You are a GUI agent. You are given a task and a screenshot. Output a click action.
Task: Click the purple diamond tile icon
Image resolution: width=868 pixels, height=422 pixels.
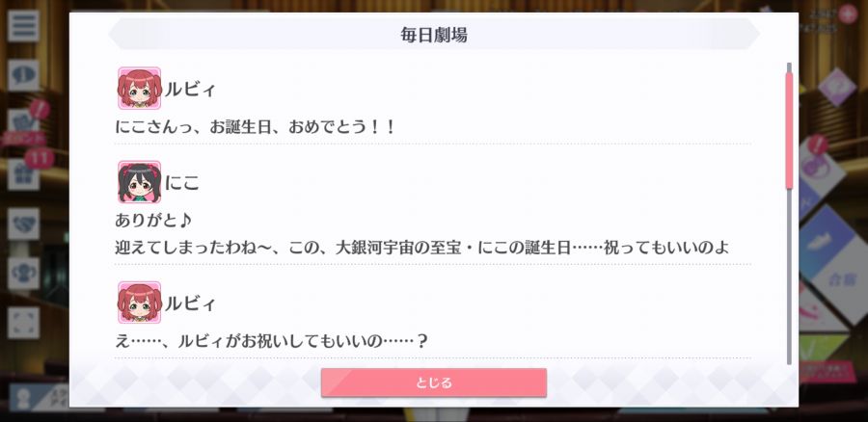836,87
